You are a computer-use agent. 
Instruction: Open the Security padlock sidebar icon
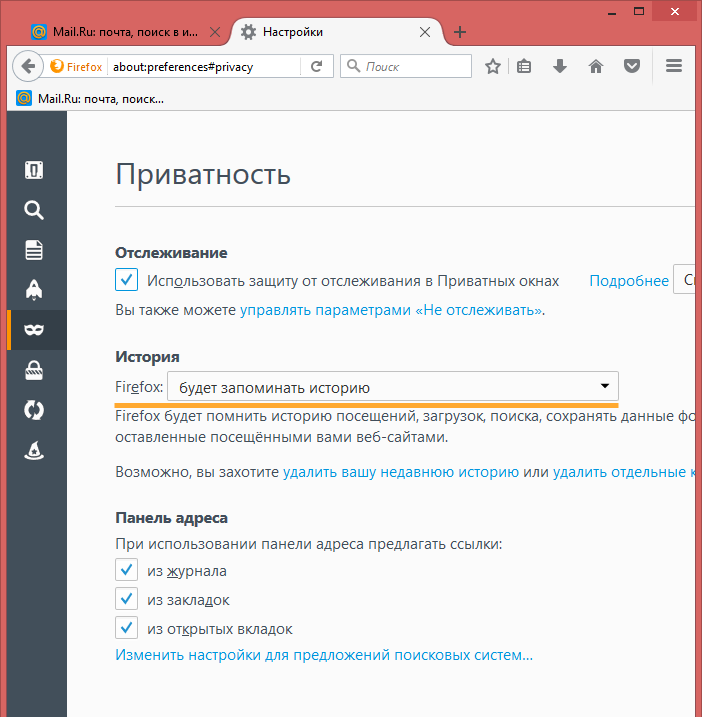[x=34, y=370]
